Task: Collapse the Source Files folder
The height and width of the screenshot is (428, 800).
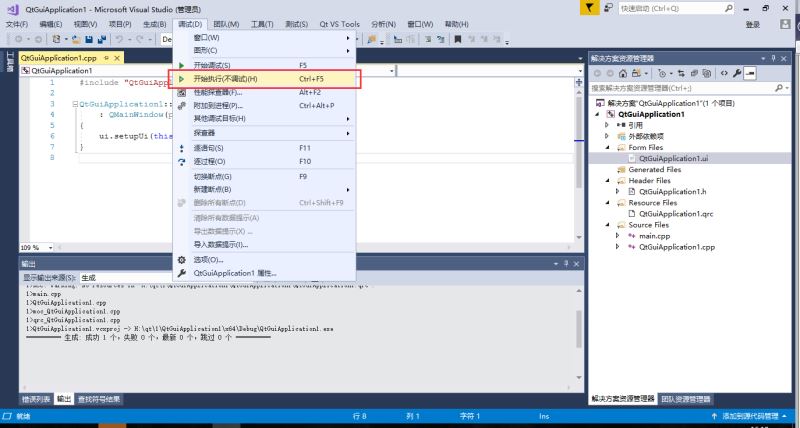Action: tap(607, 225)
